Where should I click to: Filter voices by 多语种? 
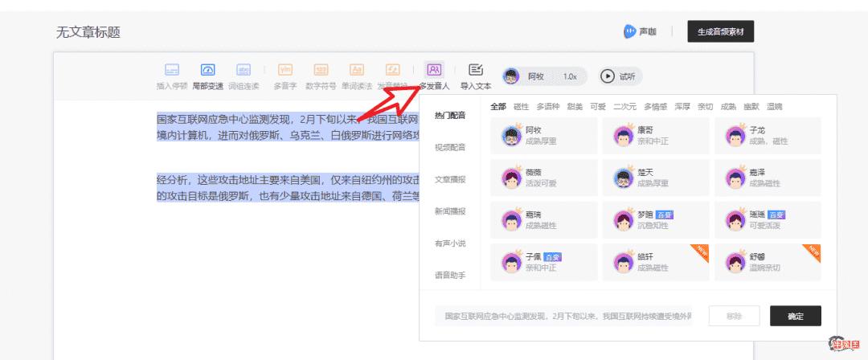tap(548, 107)
